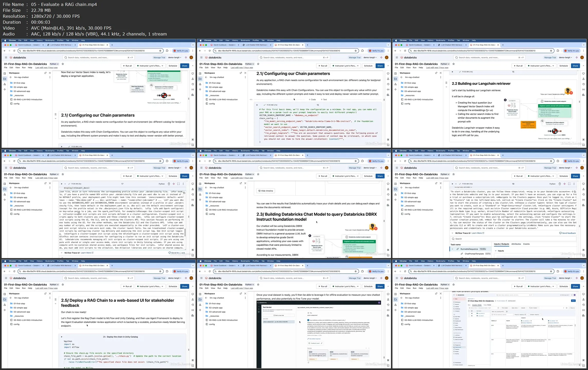Go back from llm-rag-chatbot in the cell 17 frame

(x=11, y=187)
